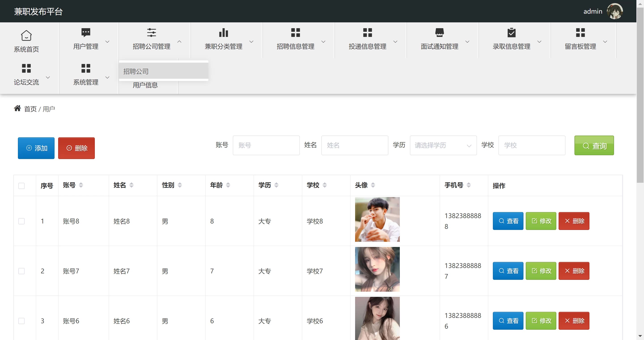Viewport: 644px width, 340px height.
Task: Click the 招聘公司管理 sliders icon
Action: (152, 32)
